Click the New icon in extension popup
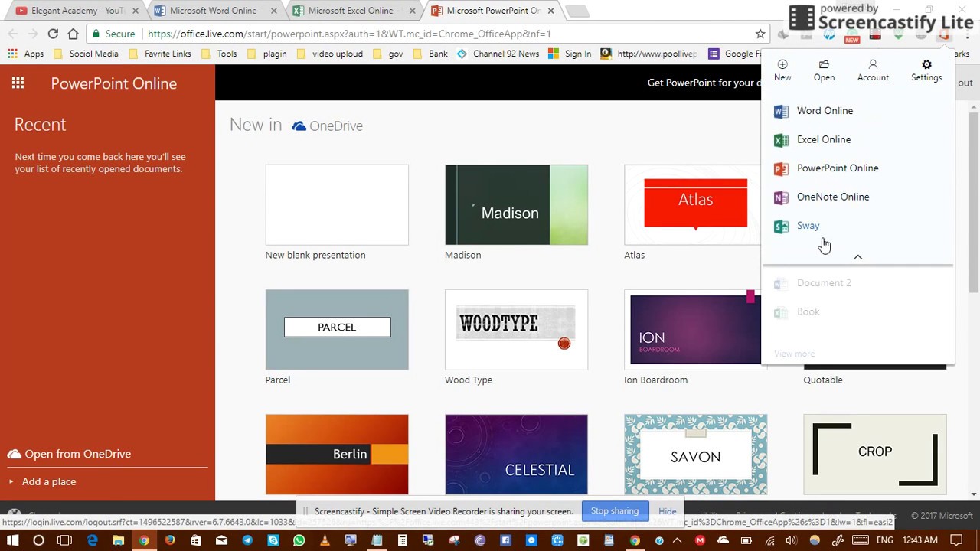Screen dimensions: 980x551 pyautogui.click(x=782, y=70)
